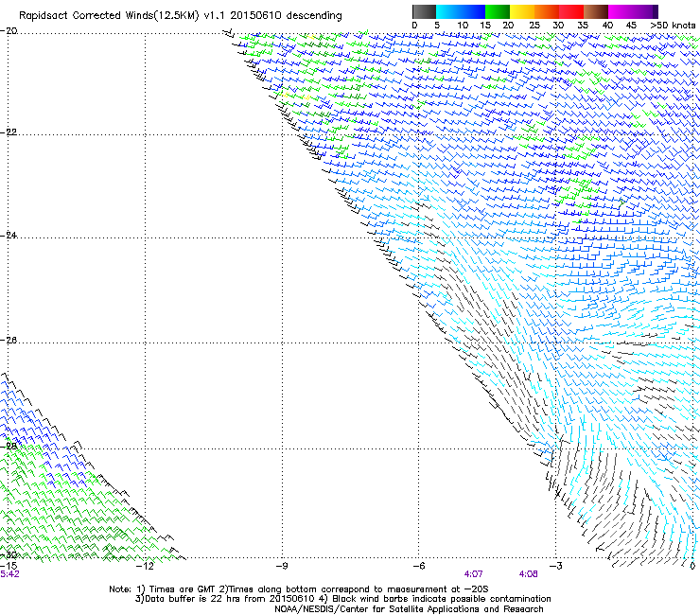This screenshot has height=615, width=700.
Task: Click the purple '5:42' time label
Action: [9, 574]
